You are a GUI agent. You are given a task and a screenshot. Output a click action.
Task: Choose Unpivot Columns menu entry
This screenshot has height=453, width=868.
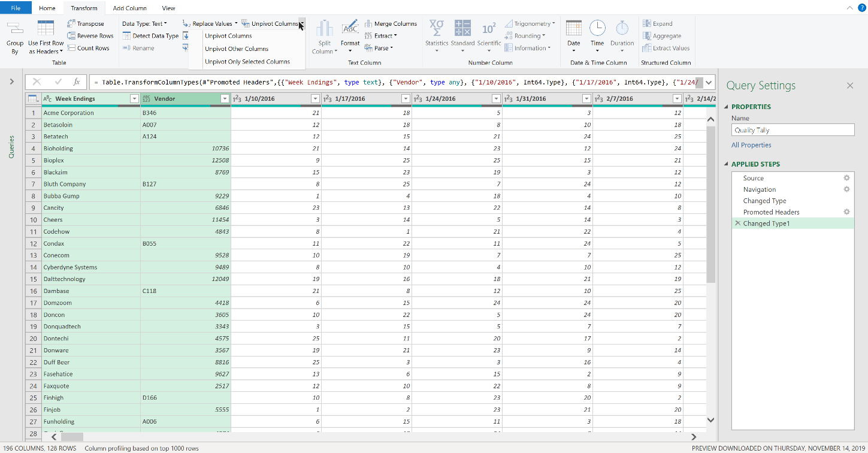click(228, 36)
